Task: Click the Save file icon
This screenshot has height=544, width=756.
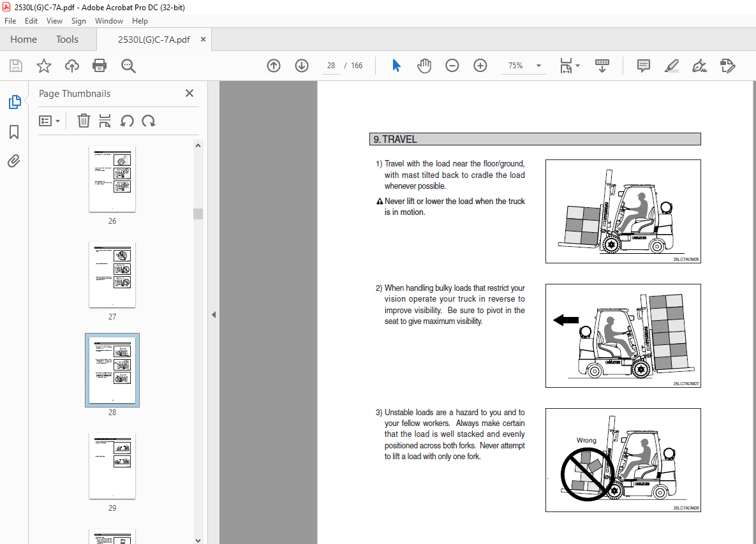Action: tap(16, 66)
